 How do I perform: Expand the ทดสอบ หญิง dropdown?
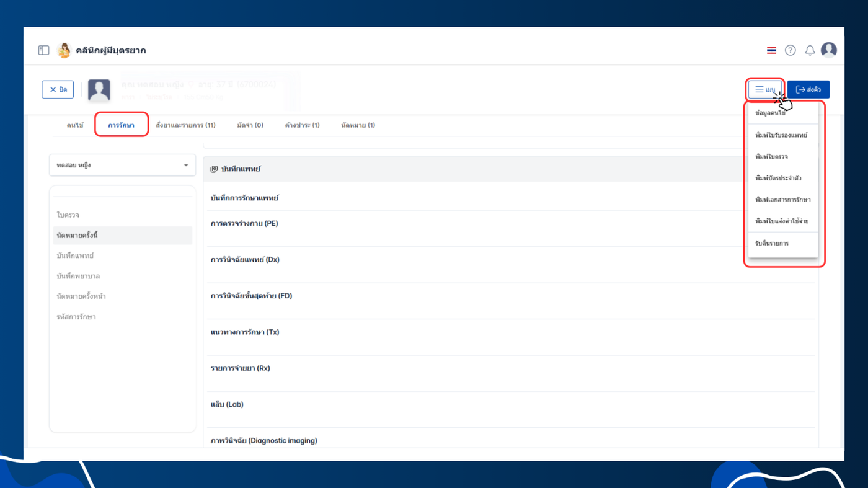pyautogui.click(x=123, y=166)
